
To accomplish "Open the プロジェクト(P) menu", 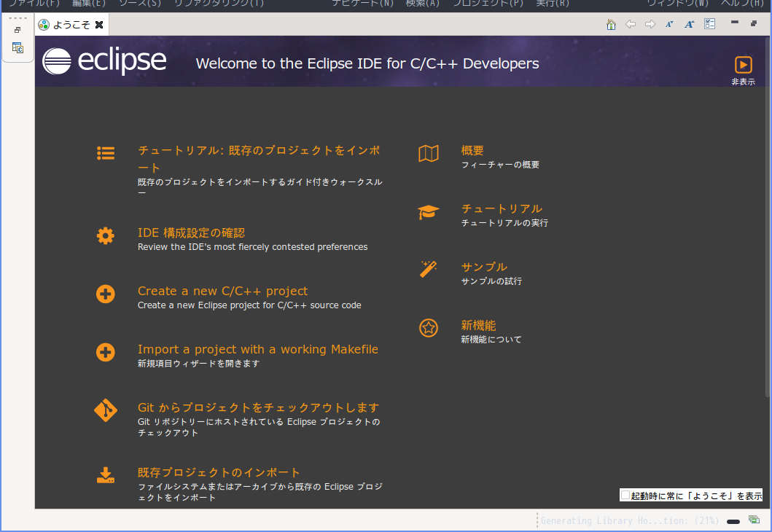I will pos(488,4).
